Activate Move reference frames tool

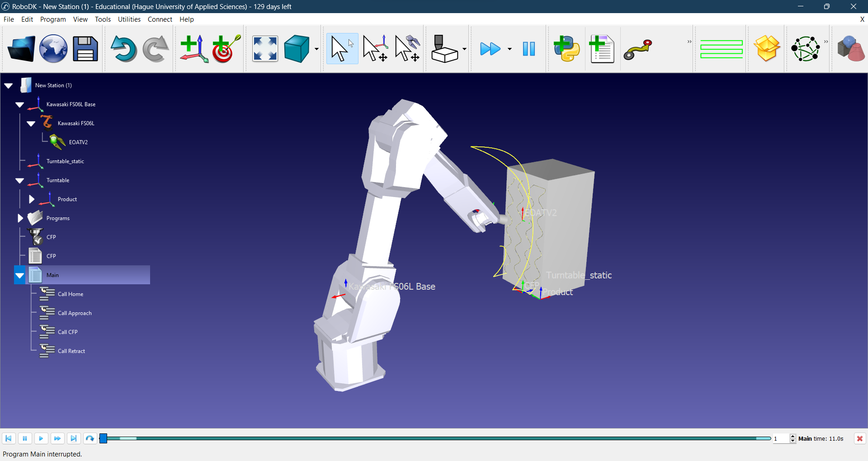[375, 49]
